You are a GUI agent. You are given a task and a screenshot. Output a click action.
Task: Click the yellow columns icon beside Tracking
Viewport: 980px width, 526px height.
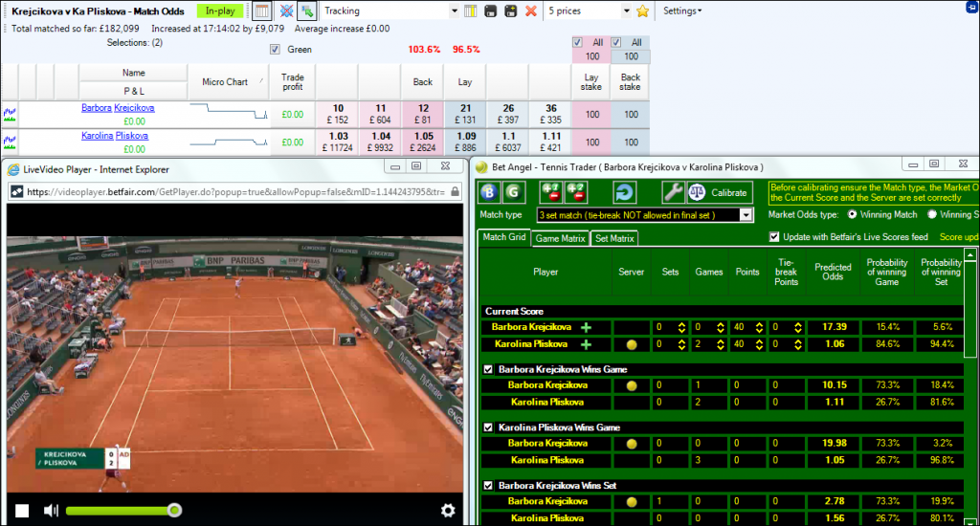[x=471, y=11]
